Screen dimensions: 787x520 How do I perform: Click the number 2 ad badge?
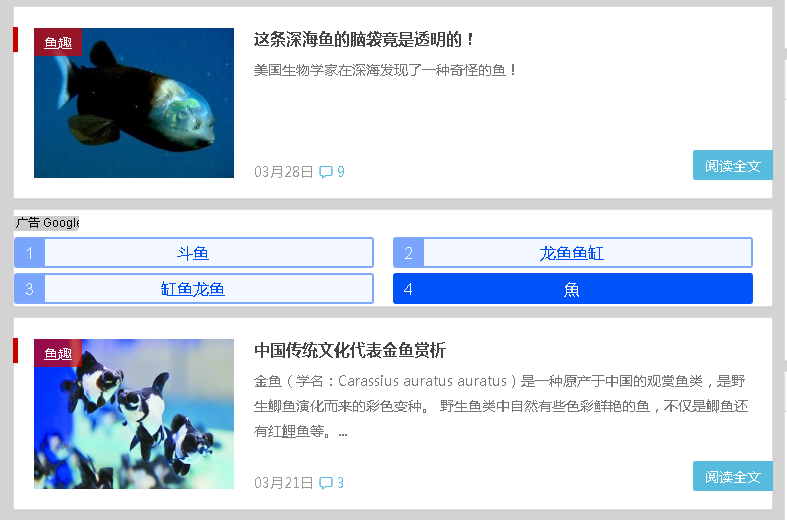(409, 253)
